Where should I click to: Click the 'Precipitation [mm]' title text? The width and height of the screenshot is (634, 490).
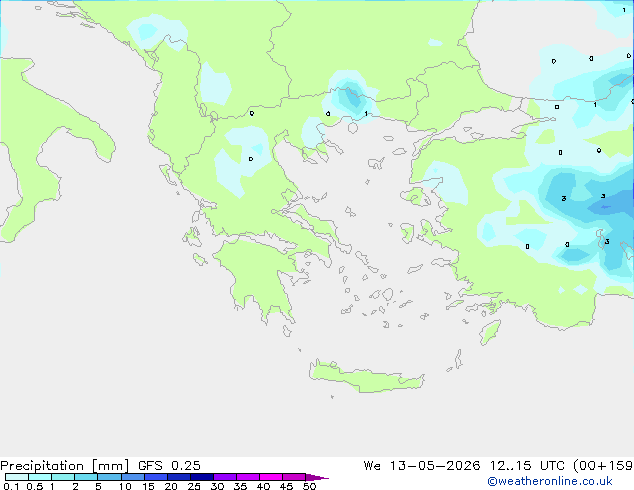pyautogui.click(x=65, y=466)
